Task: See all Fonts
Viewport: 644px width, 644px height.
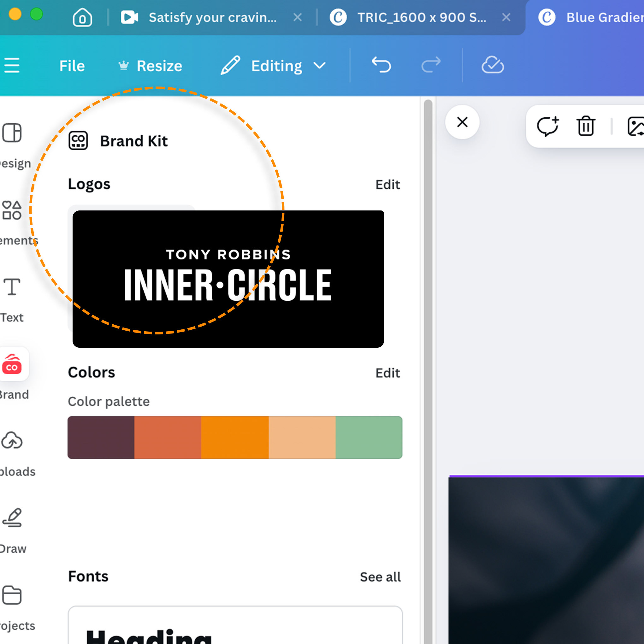Action: [x=380, y=577]
